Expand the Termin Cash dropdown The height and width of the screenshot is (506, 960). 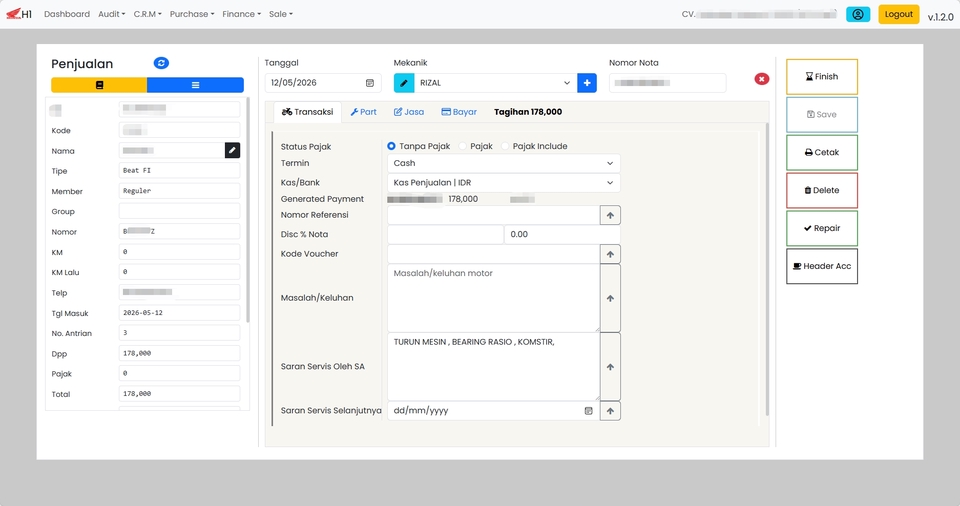[x=503, y=163]
